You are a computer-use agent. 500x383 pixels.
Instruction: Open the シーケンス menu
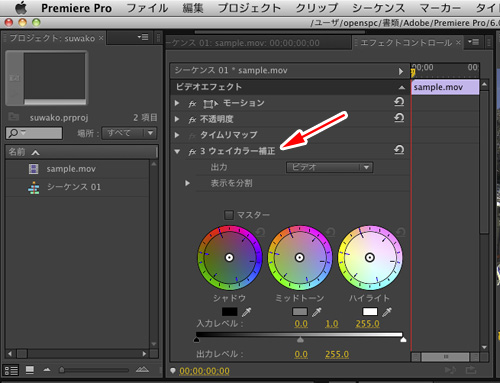click(x=379, y=8)
